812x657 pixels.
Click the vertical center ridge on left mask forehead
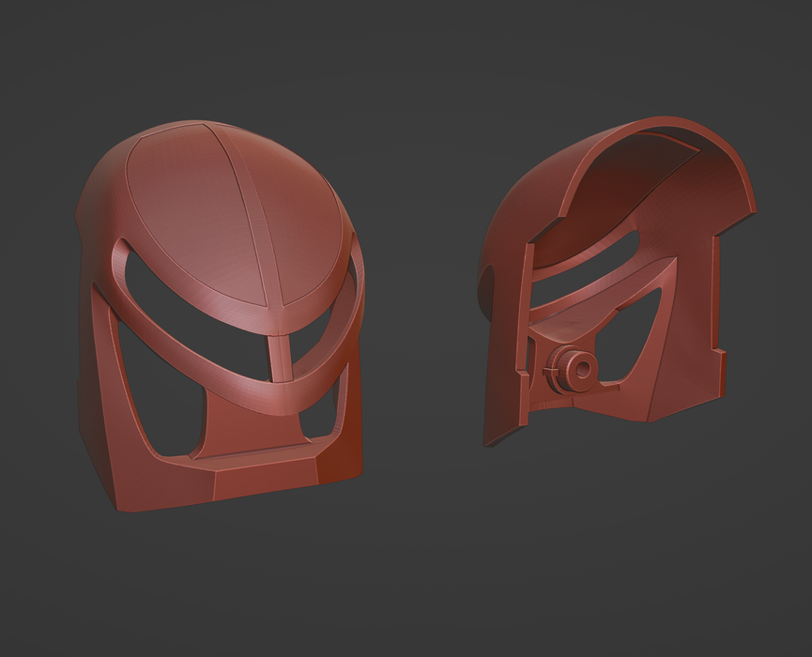tap(252, 216)
